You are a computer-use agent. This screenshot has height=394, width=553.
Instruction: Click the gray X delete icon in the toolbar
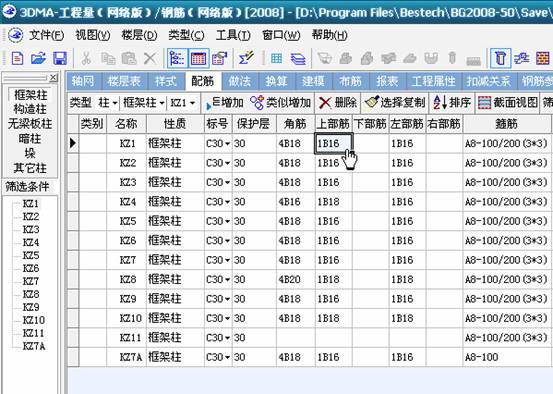[150, 58]
